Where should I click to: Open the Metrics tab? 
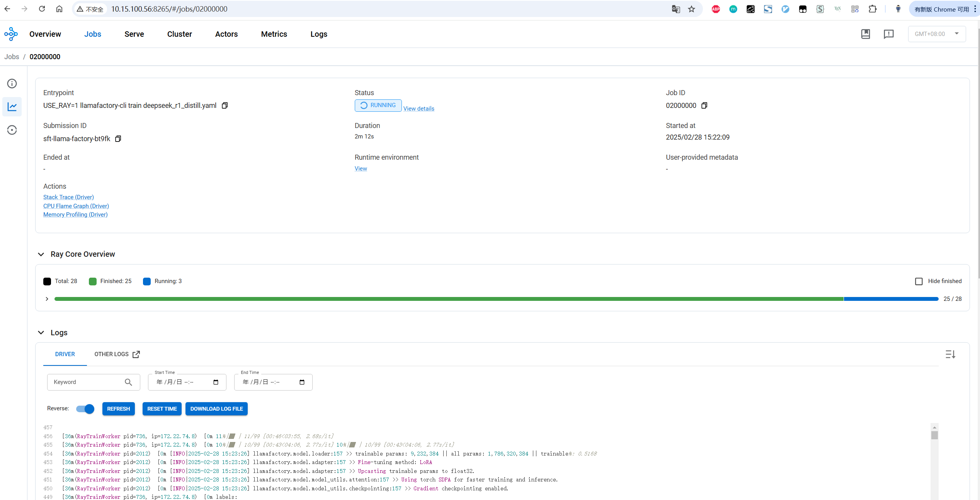(274, 34)
